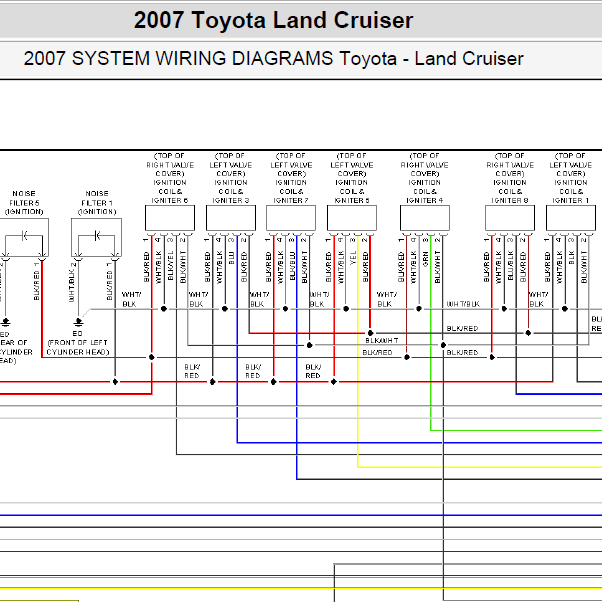Select the Igniter 4 component box

pos(425,218)
